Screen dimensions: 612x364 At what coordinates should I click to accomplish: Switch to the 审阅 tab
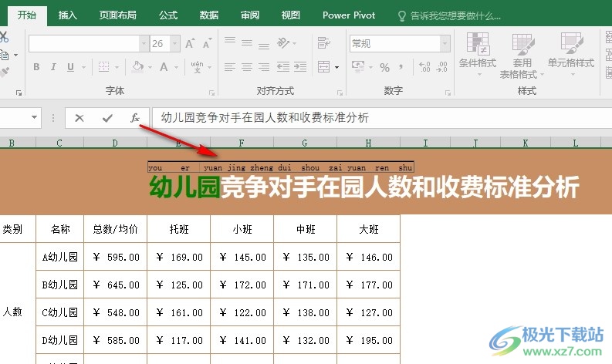coord(250,15)
